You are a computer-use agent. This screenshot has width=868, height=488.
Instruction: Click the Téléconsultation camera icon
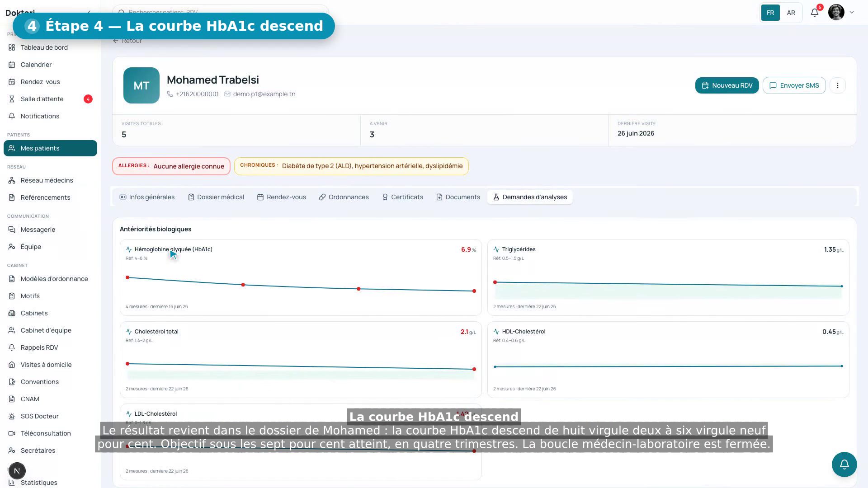12,433
